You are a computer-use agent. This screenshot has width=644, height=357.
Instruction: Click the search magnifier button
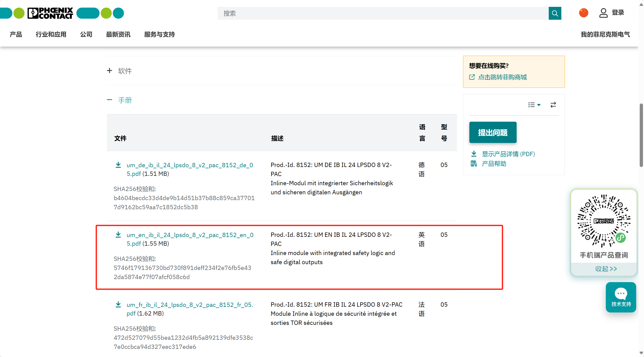pyautogui.click(x=555, y=13)
